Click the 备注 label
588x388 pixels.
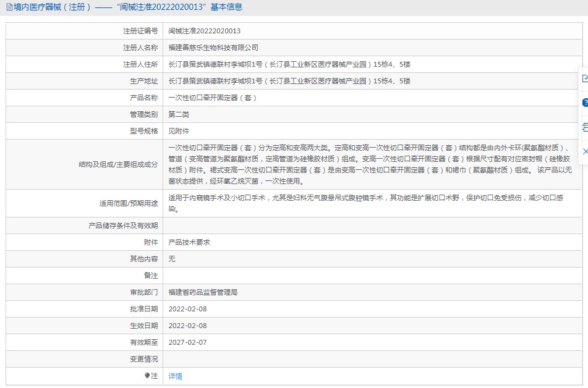(x=151, y=276)
